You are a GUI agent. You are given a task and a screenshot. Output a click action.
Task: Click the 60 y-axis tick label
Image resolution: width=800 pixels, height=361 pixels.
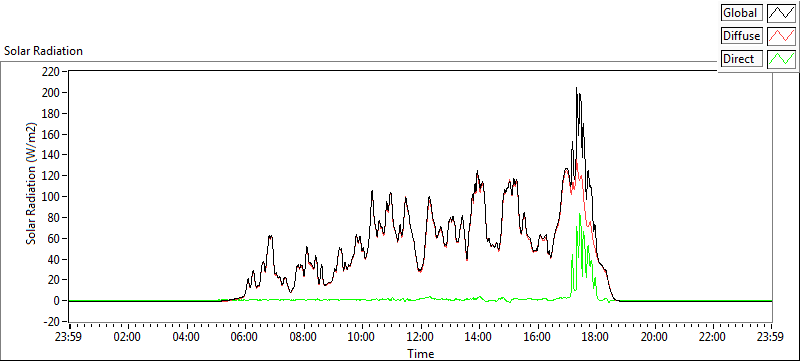(x=55, y=238)
